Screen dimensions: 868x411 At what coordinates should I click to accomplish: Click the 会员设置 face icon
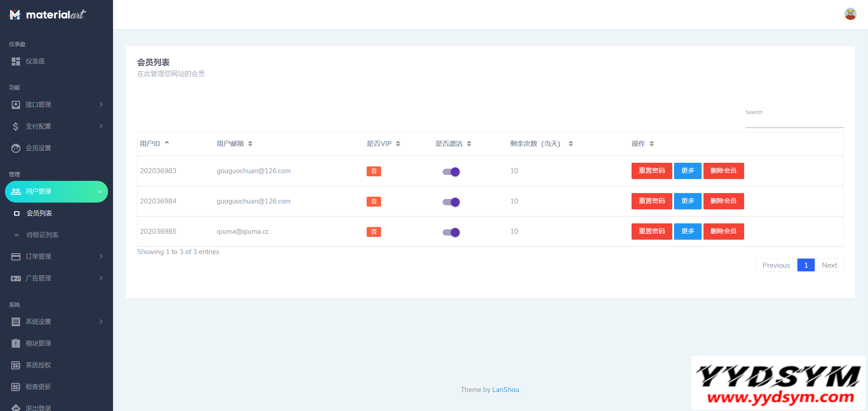tap(16, 148)
